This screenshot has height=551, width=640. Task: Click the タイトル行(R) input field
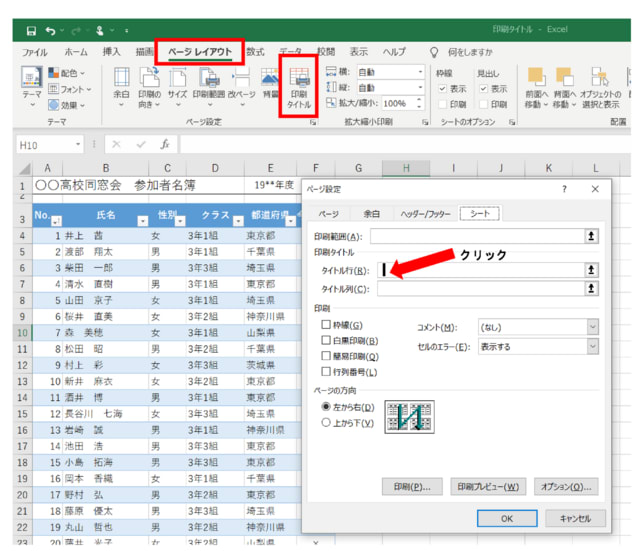click(x=480, y=270)
